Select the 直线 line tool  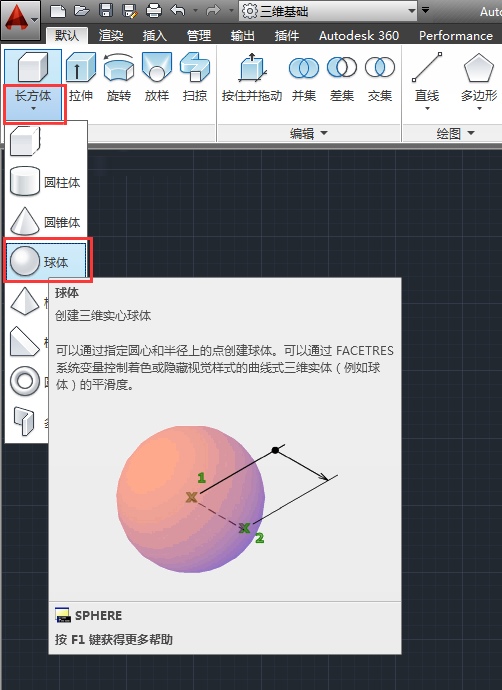tap(427, 76)
